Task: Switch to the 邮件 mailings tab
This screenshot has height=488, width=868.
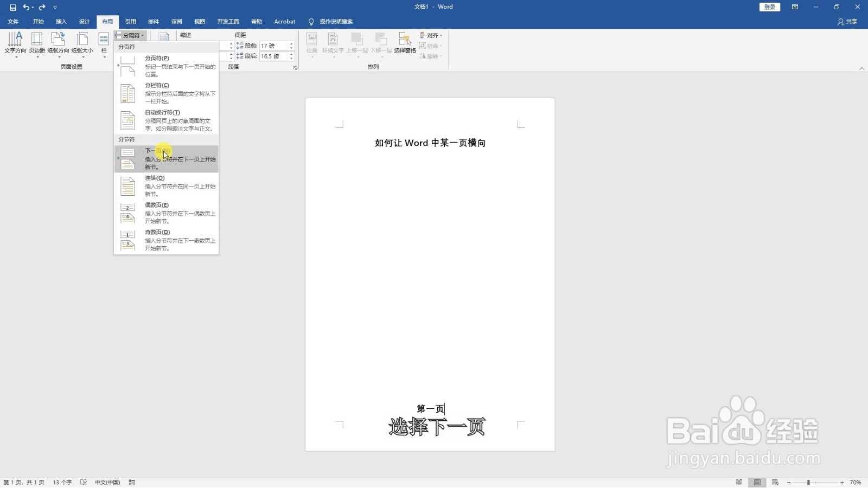Action: tap(154, 22)
